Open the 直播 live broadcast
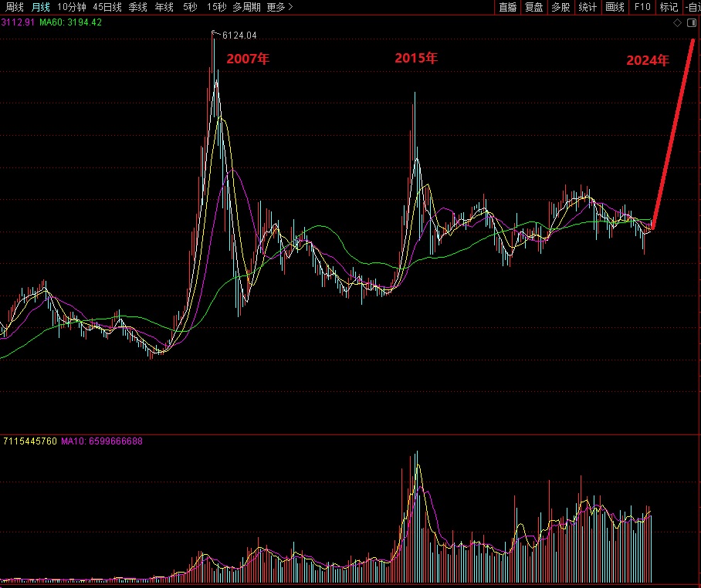The height and width of the screenshot is (588, 701). point(507,7)
